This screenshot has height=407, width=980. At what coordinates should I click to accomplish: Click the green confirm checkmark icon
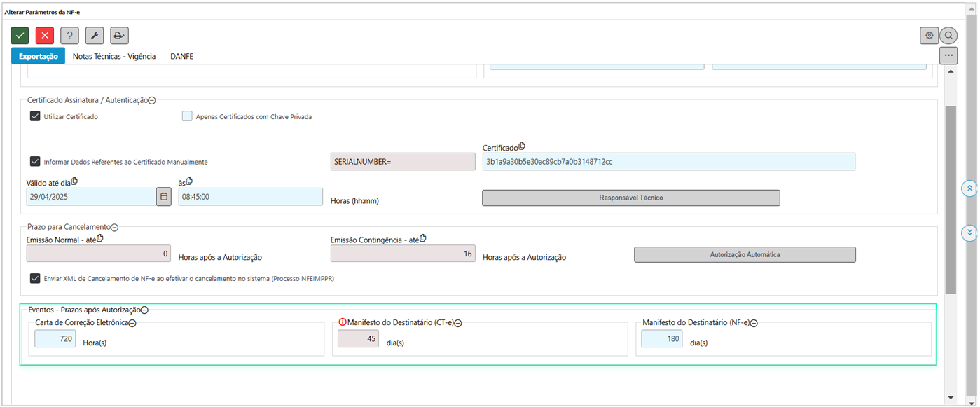pos(20,36)
